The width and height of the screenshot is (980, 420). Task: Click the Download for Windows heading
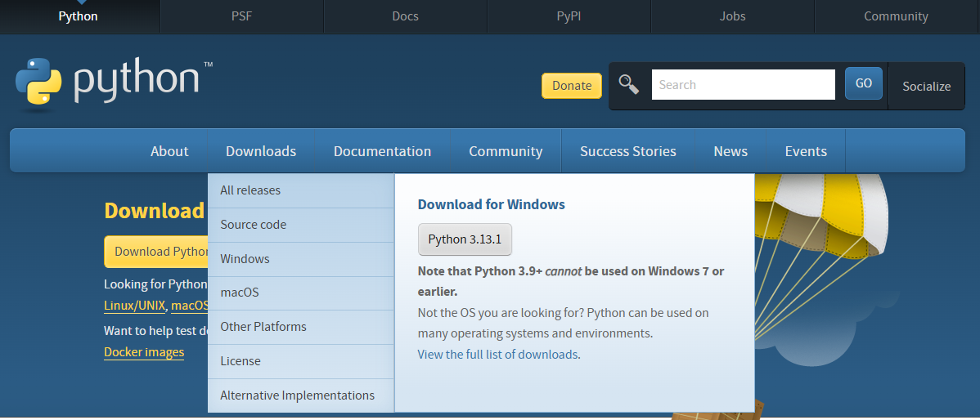(492, 204)
